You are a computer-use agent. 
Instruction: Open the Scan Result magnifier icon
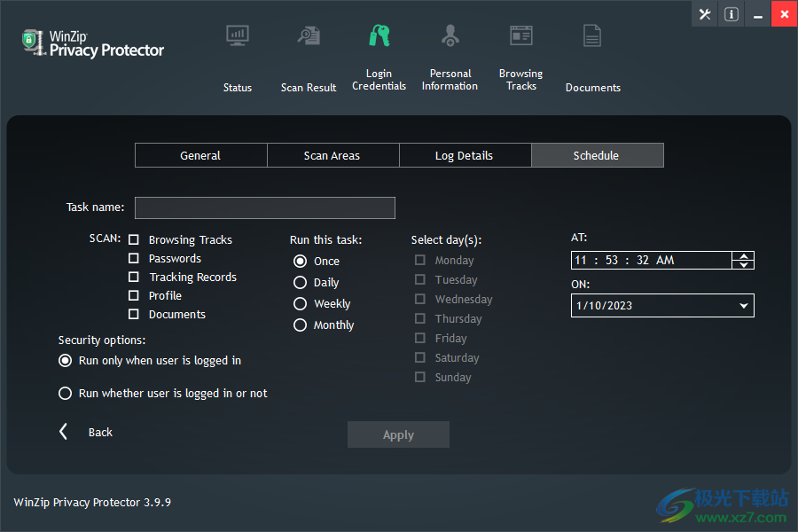[309, 35]
